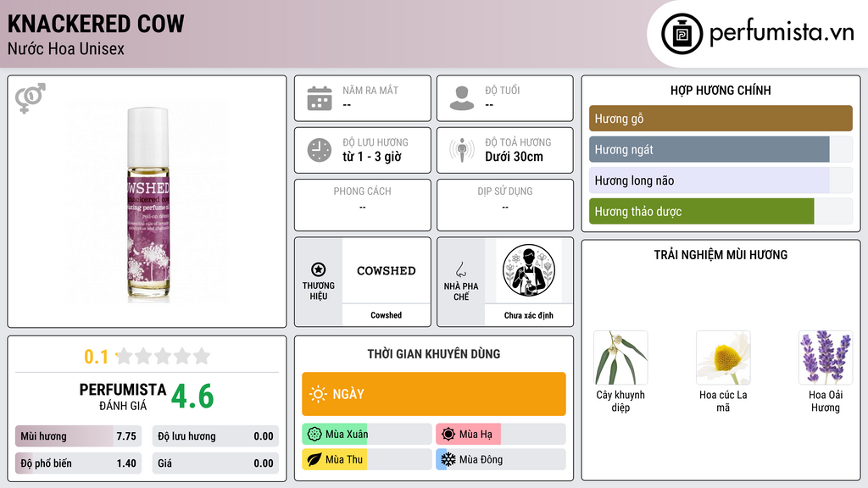
Task: Click the Hương ngát accord bar
Action: click(x=721, y=149)
